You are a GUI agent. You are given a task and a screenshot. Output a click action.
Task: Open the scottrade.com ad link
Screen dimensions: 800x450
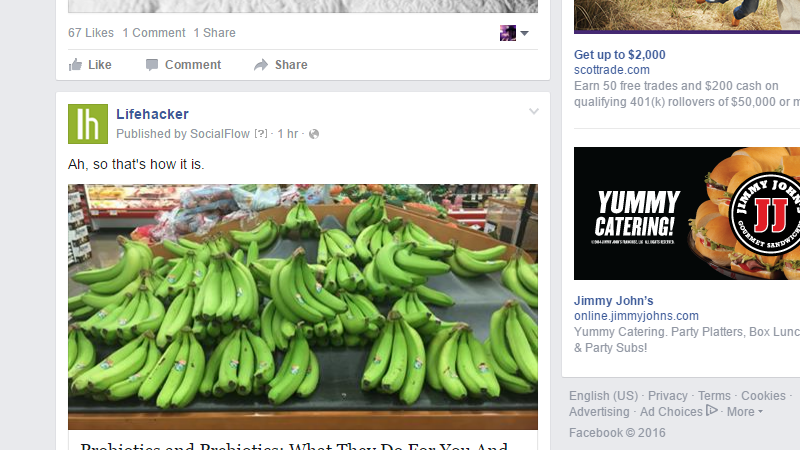click(x=612, y=70)
